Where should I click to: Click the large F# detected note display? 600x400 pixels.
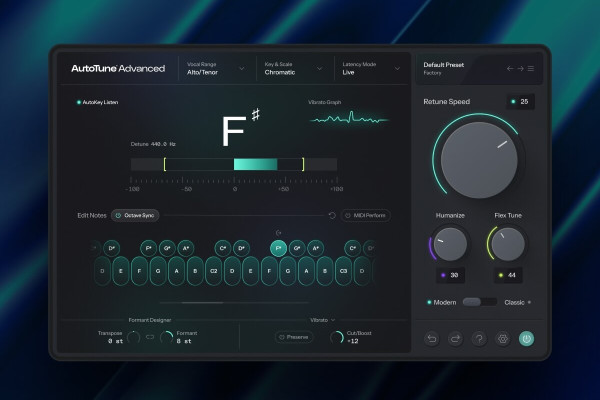click(241, 127)
